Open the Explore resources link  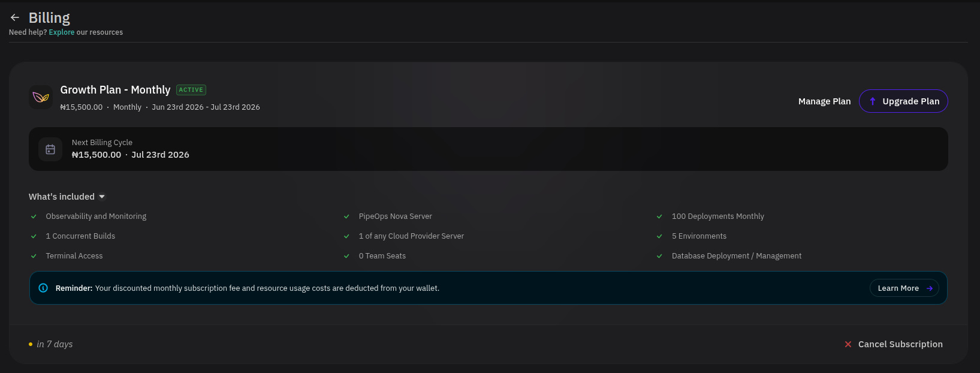[x=62, y=32]
